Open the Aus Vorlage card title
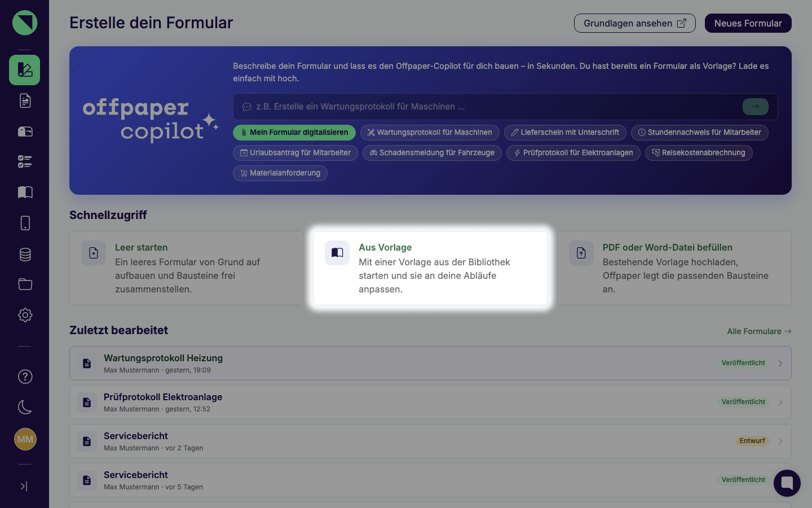The width and height of the screenshot is (812, 508). coord(385,247)
